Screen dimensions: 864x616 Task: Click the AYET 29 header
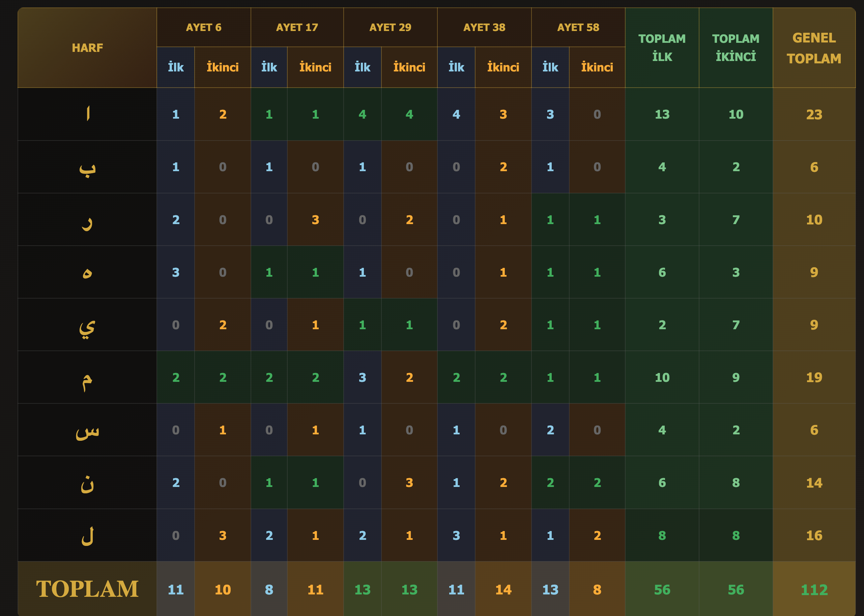[390, 27]
